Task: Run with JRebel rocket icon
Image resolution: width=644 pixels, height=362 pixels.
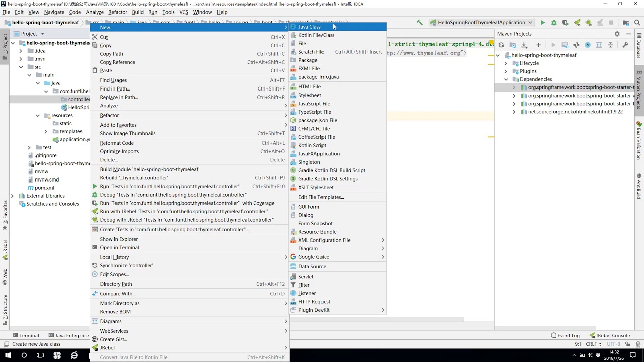Action: (x=577, y=22)
